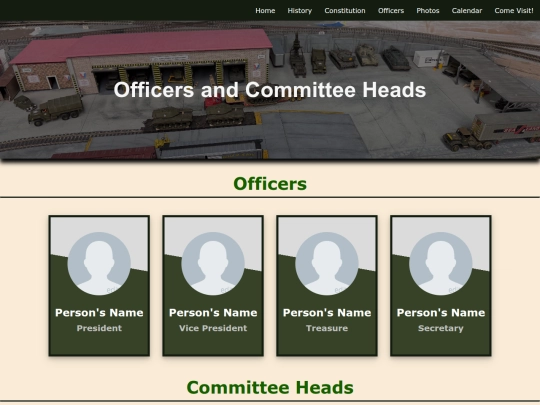Open the Photos page

coord(428,11)
